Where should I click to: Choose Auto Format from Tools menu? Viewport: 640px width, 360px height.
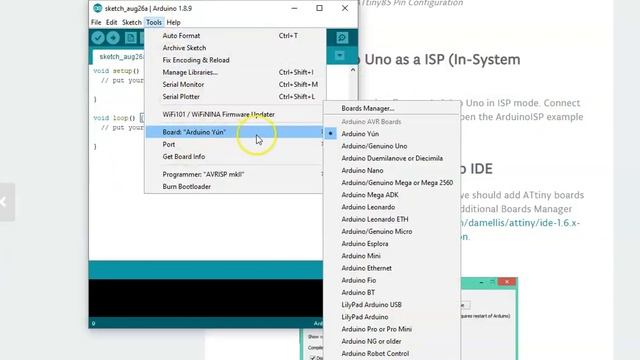click(x=236, y=36)
